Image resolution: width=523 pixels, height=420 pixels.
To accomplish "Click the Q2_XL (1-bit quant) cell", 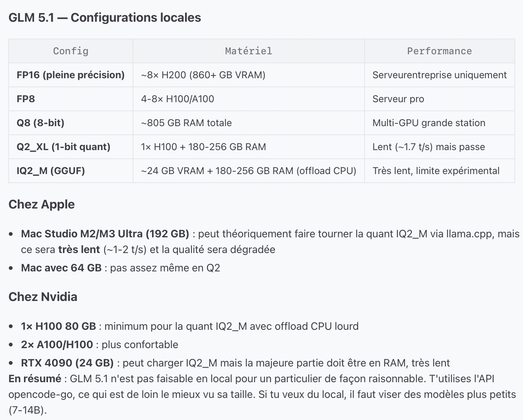I will pyautogui.click(x=71, y=147).
